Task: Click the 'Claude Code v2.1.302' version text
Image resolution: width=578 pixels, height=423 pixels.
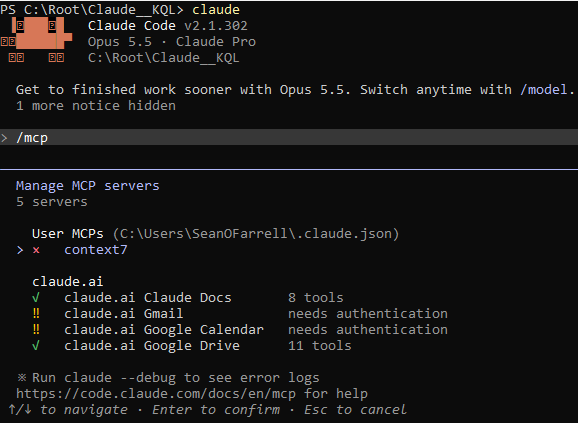Action: [x=168, y=26]
